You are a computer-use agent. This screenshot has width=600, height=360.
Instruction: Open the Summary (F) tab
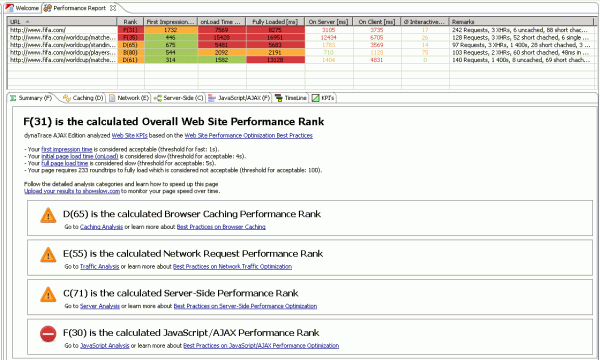(31, 98)
